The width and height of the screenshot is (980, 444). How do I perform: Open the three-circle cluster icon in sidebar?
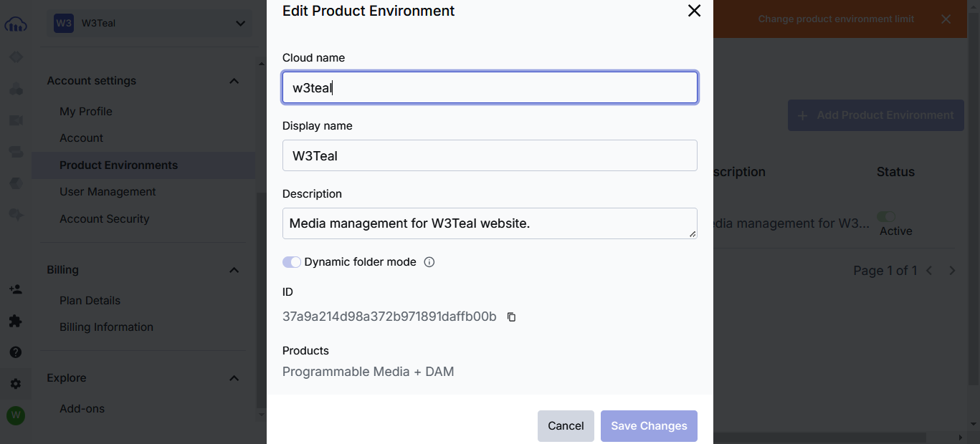15,89
